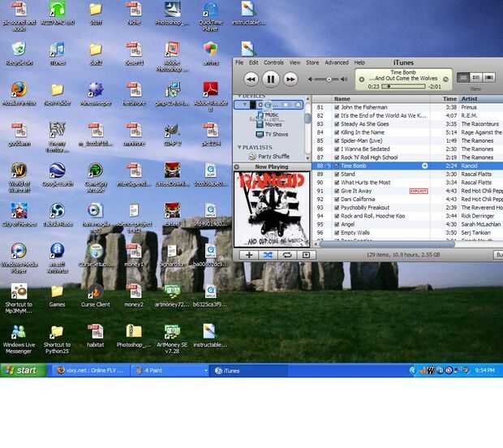Open Recycle Bin on desktop
The height and width of the screenshot is (448, 503).
pyautogui.click(x=19, y=54)
